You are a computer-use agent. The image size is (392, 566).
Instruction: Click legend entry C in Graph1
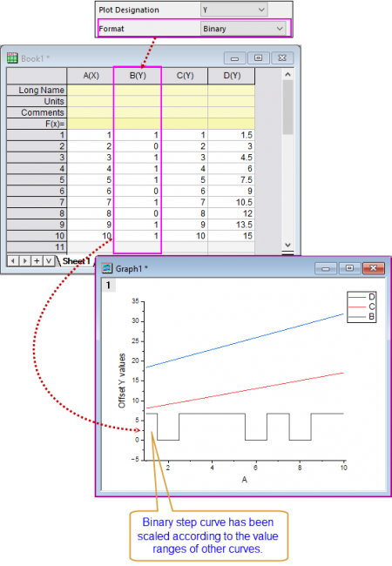point(362,307)
